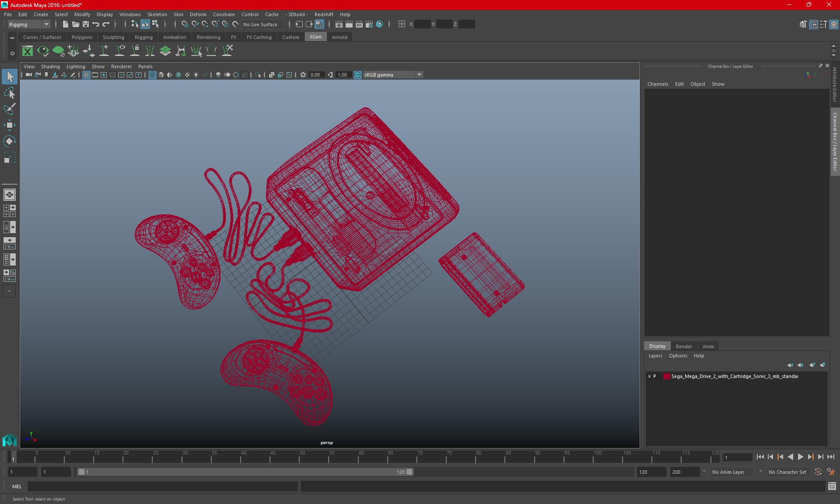
Task: Click the IPR render icon
Action: (359, 24)
